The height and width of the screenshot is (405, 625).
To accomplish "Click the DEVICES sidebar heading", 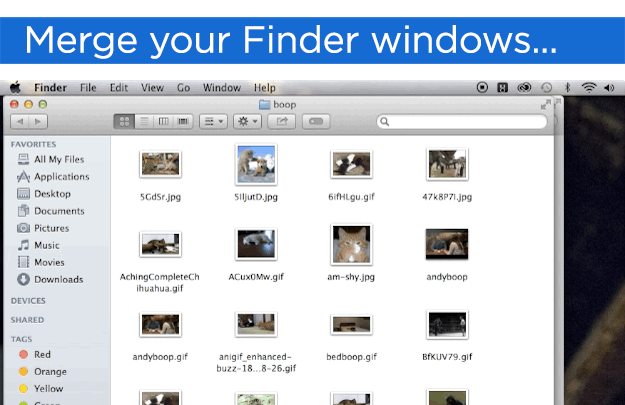I will tap(28, 301).
